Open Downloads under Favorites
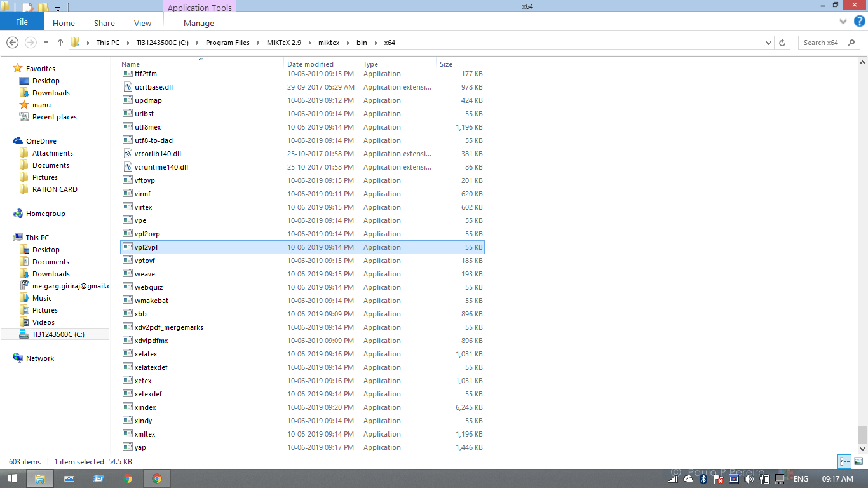 pyautogui.click(x=51, y=93)
